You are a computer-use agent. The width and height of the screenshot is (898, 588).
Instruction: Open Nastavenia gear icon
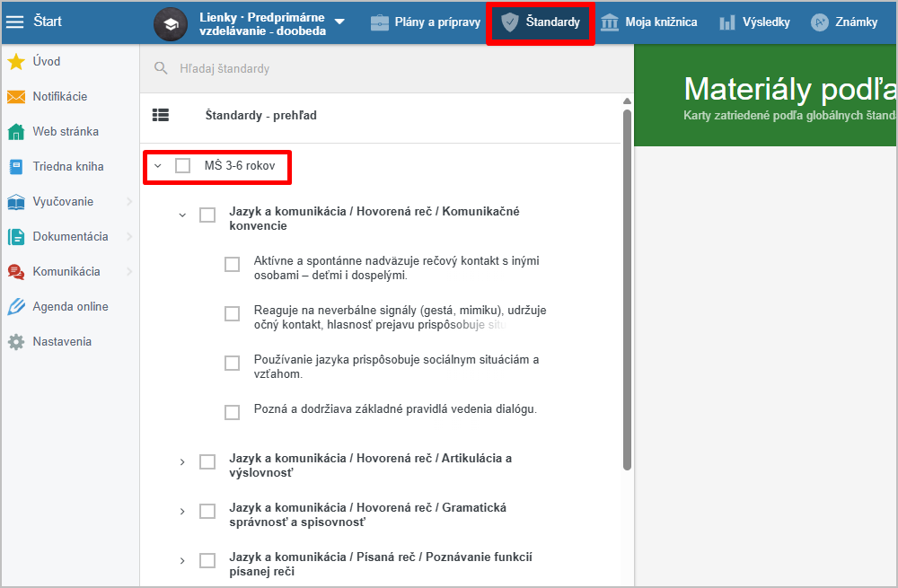(15, 342)
